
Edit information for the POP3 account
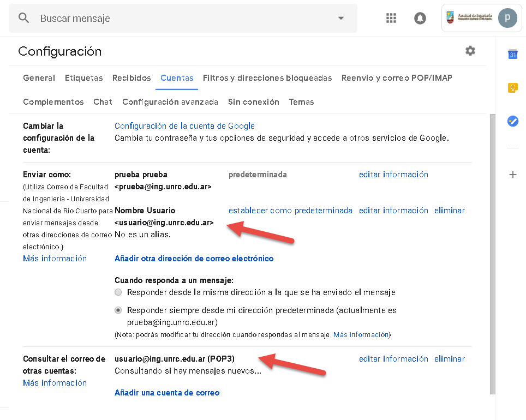pos(393,358)
